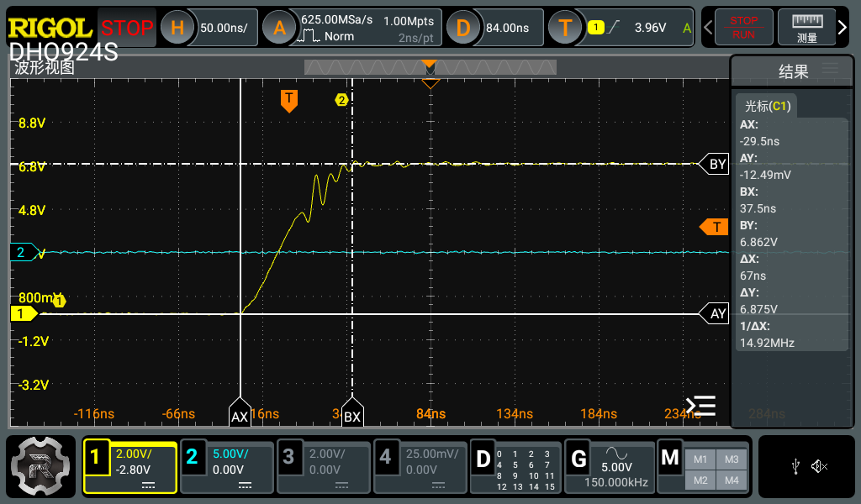Open trigger settings with T icon

[x=565, y=28]
